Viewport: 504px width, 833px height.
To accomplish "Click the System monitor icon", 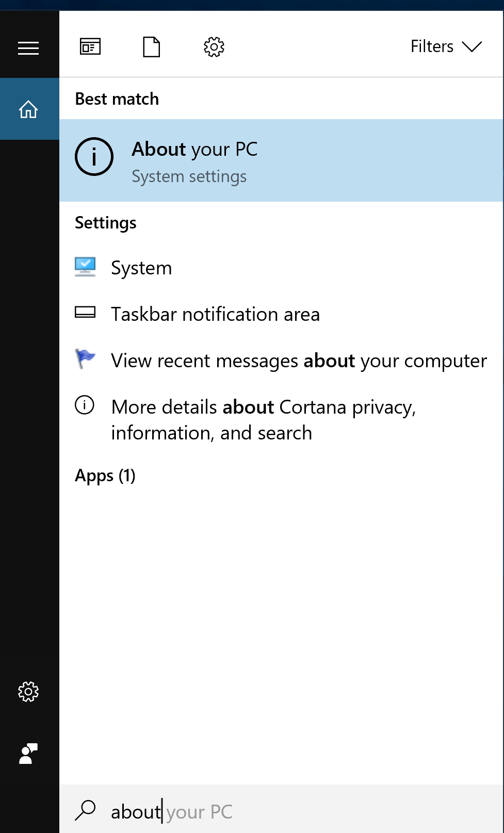I will click(x=85, y=267).
